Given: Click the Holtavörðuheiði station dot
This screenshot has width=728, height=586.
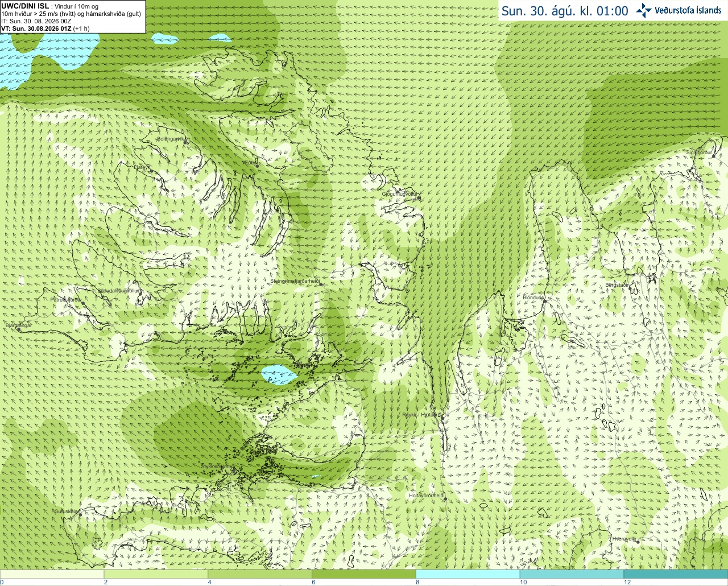Looking at the screenshot, I should 445,499.
